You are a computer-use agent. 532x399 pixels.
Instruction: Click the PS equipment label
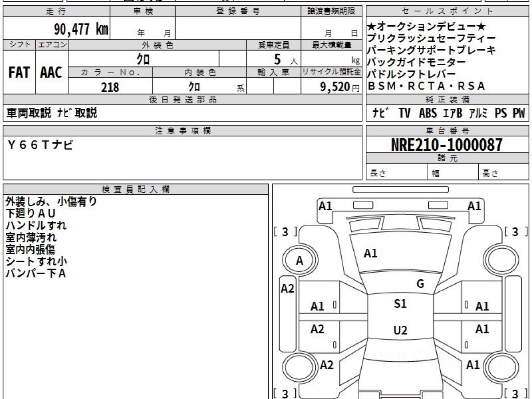point(501,113)
